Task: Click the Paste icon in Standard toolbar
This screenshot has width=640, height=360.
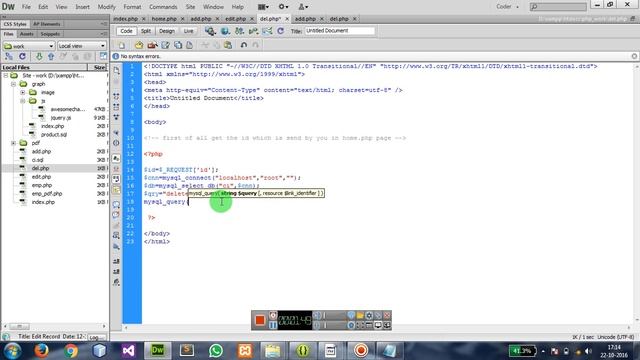Action: 228,45
